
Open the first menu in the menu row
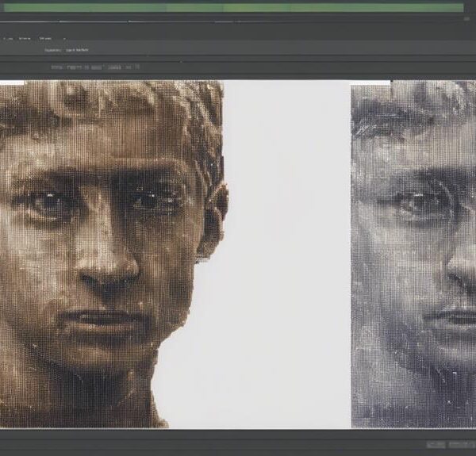click(8, 39)
